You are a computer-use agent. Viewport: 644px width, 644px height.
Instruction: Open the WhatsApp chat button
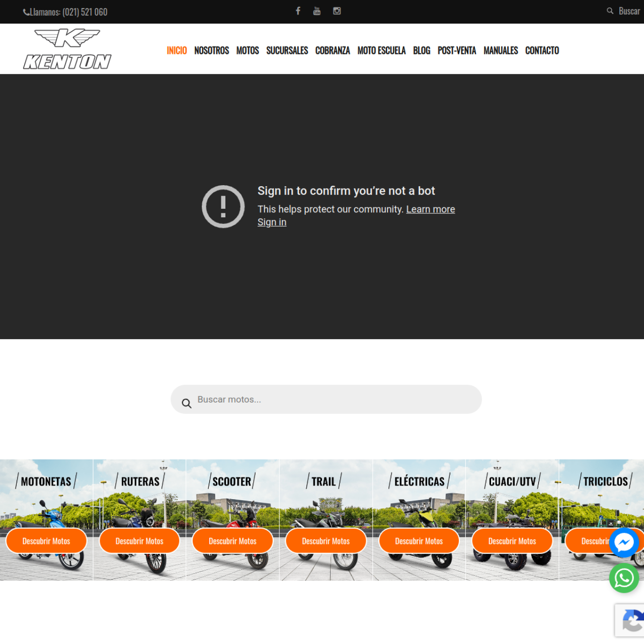click(x=624, y=578)
